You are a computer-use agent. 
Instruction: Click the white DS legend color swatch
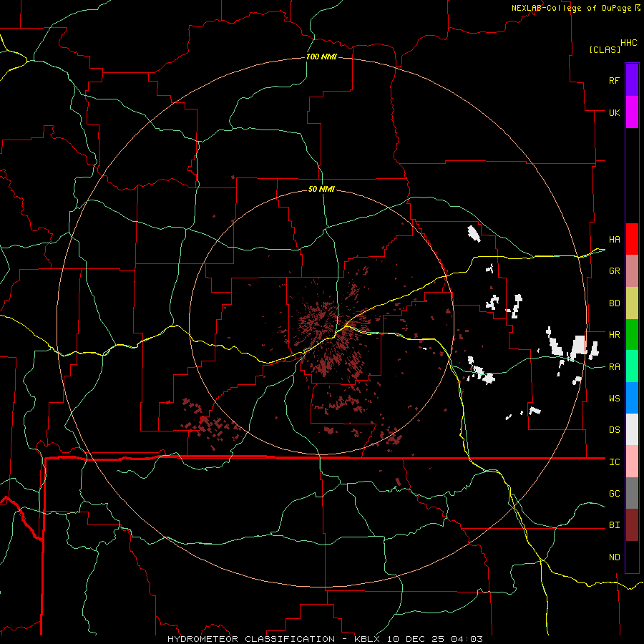tap(632, 429)
